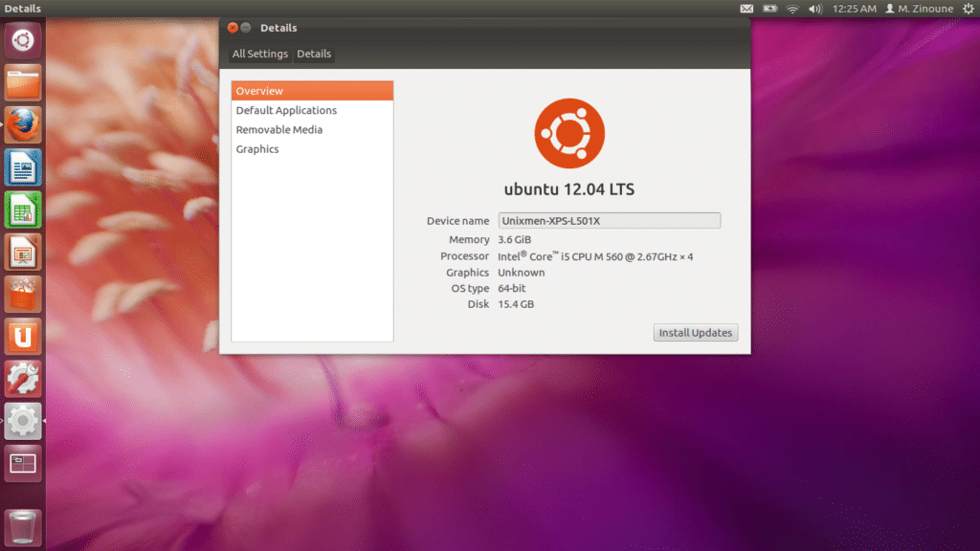Screen dimensions: 980x551
Task: Open the Trash from the launcher
Action: [22, 527]
